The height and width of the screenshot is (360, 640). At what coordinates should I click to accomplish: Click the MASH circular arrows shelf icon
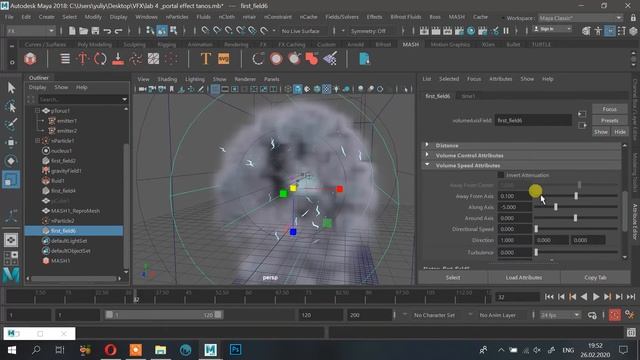click(100, 59)
